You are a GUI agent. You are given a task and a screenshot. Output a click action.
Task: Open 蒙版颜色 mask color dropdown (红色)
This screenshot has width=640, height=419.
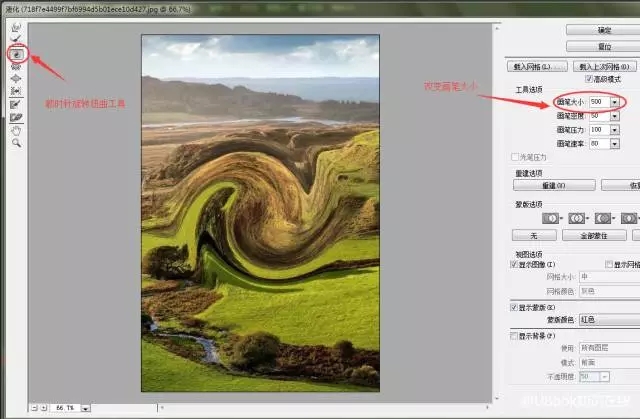point(609,320)
